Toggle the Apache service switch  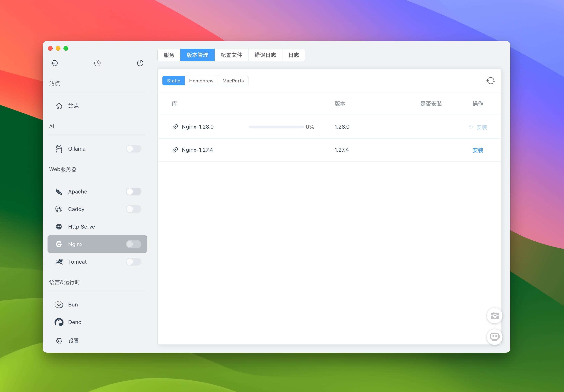tap(134, 192)
